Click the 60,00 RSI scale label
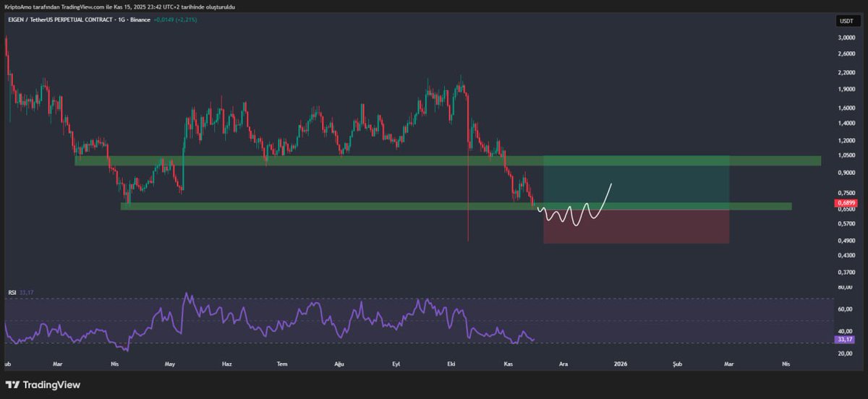Viewport: 868px width, 399px height. [x=846, y=309]
